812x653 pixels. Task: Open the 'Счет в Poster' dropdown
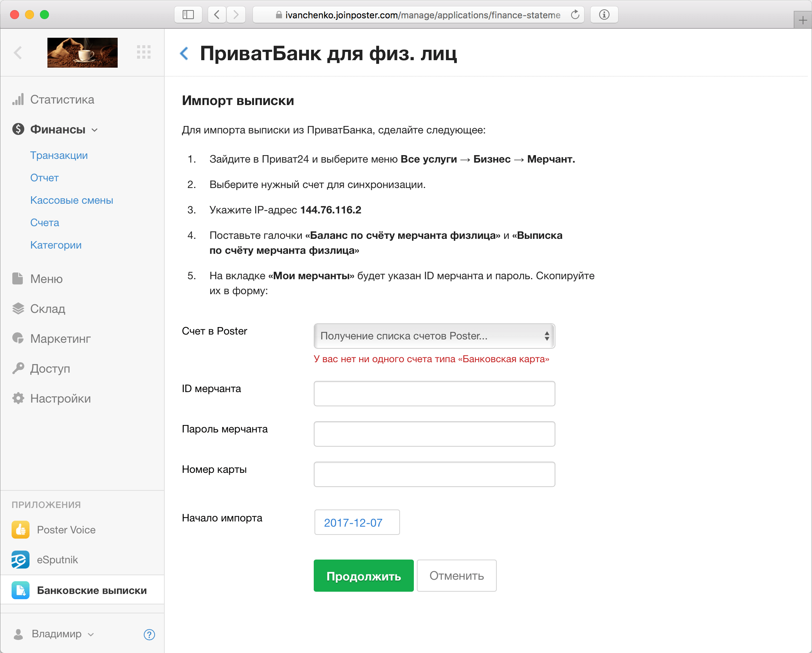click(x=434, y=336)
